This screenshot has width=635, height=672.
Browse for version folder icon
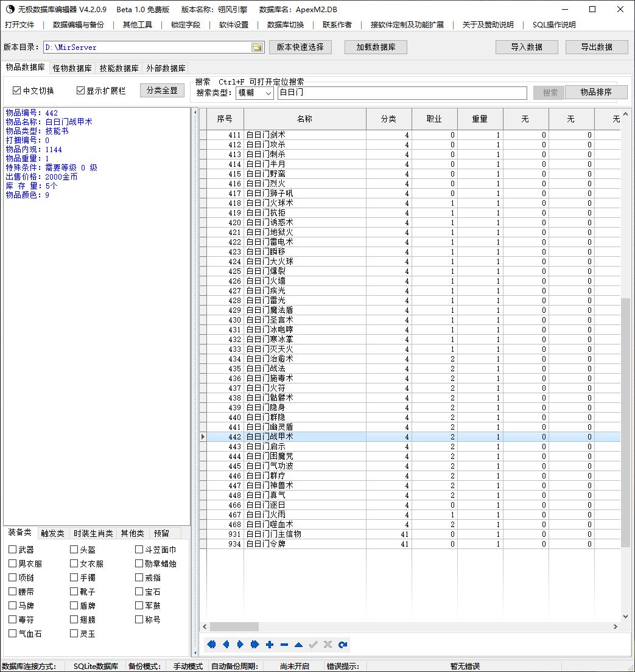(x=258, y=47)
